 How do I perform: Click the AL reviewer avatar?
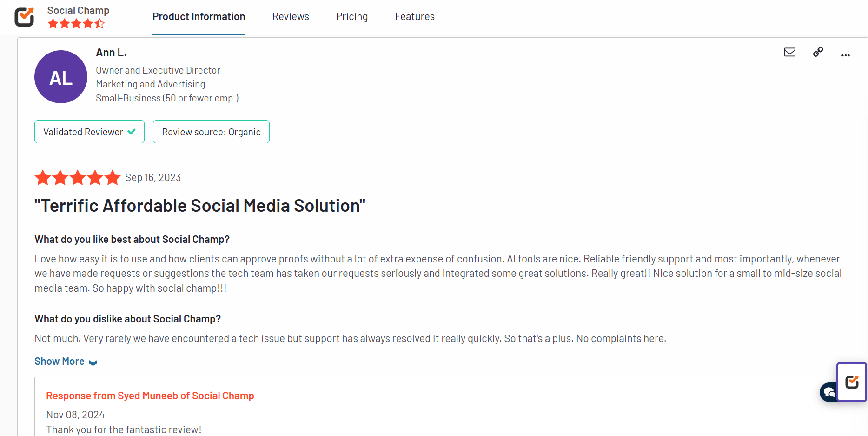point(61,77)
